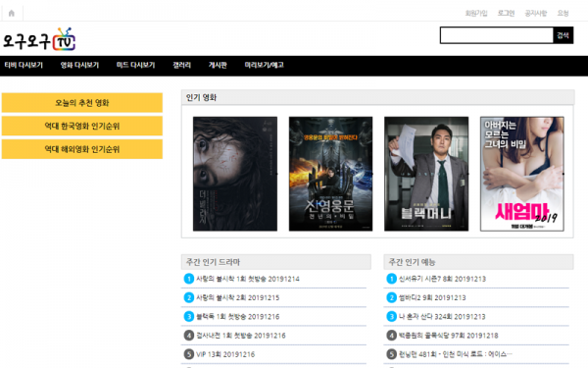588x368 pixels.
Task: Click the number 4 badge beside 검사내전 1회
Action: coord(188,335)
